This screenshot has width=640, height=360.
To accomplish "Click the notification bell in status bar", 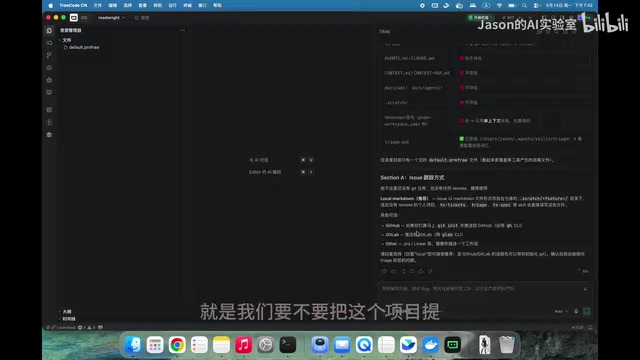I will (x=590, y=327).
